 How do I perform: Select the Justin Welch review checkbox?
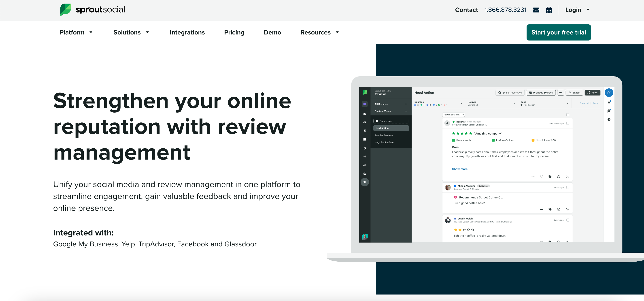click(567, 220)
